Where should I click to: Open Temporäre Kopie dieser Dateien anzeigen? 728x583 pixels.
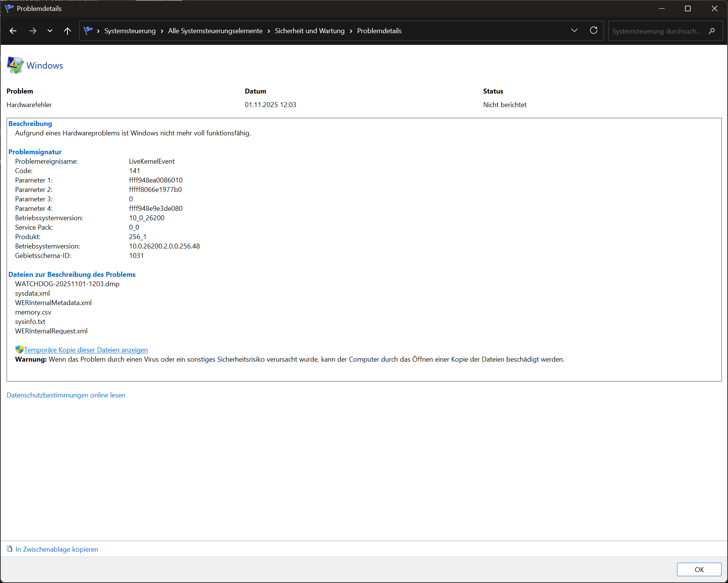click(x=86, y=350)
